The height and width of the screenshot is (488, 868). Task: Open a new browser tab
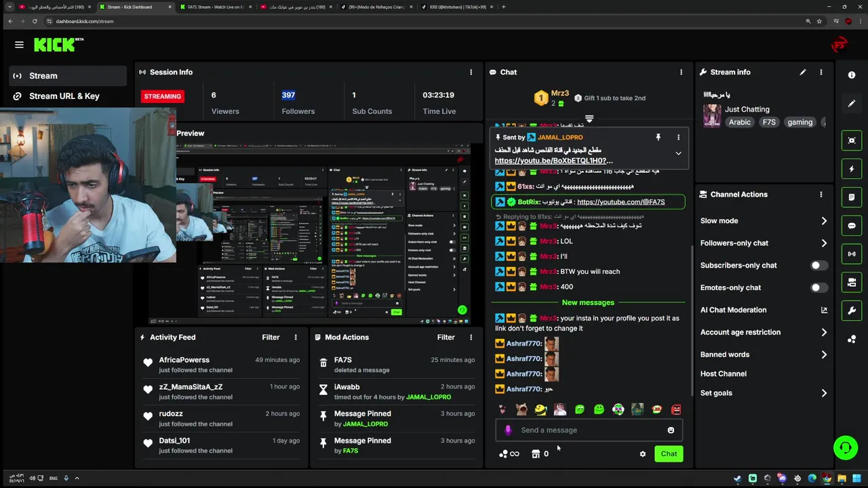[503, 7]
